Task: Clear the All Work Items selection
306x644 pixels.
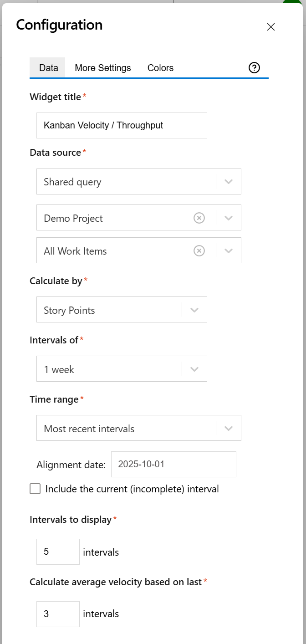Action: coord(199,251)
